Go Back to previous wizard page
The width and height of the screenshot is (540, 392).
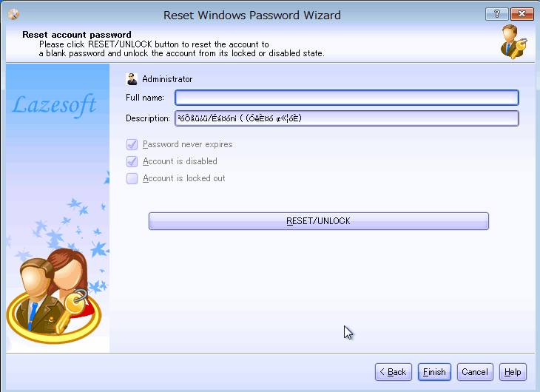click(x=394, y=372)
